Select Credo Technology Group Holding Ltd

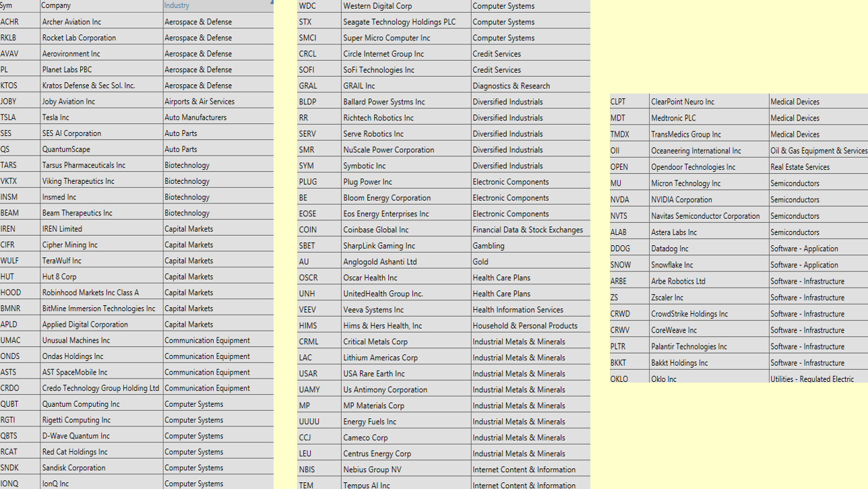(x=101, y=388)
